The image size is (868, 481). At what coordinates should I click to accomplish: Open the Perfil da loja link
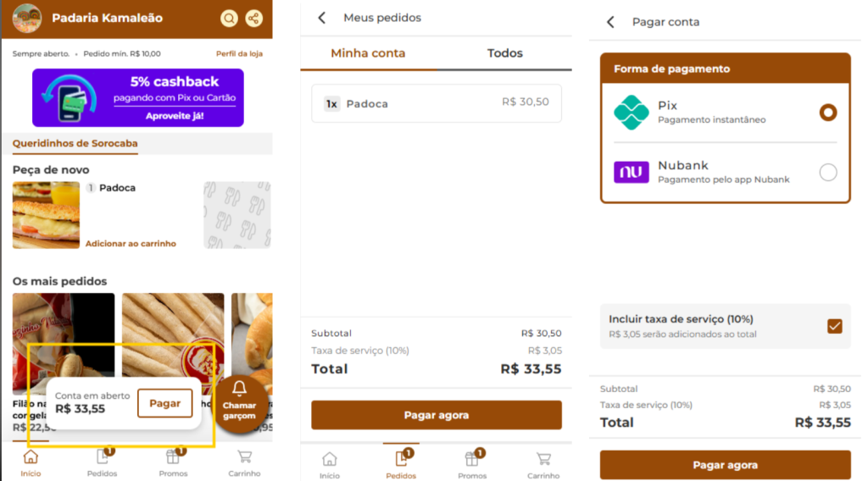pyautogui.click(x=239, y=54)
